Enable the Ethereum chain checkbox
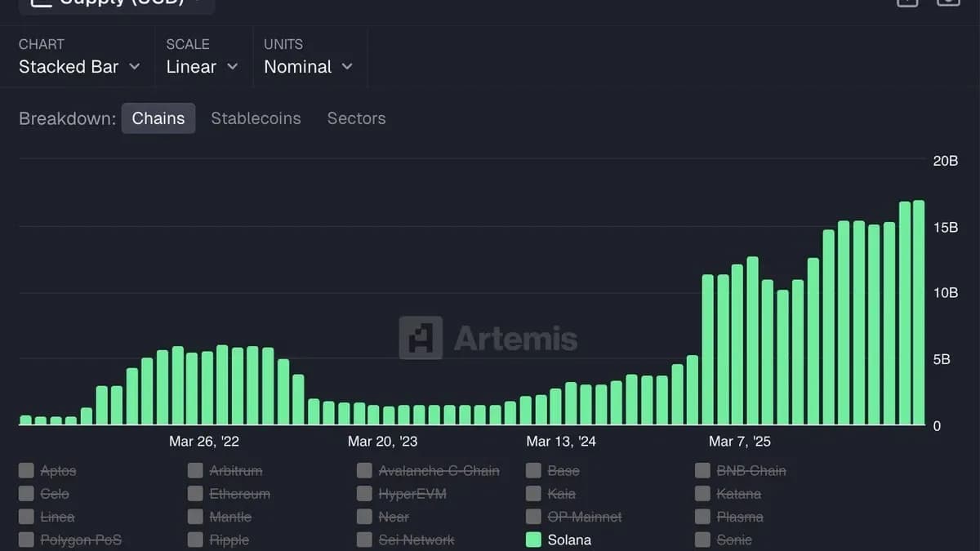980x551 pixels. point(195,493)
